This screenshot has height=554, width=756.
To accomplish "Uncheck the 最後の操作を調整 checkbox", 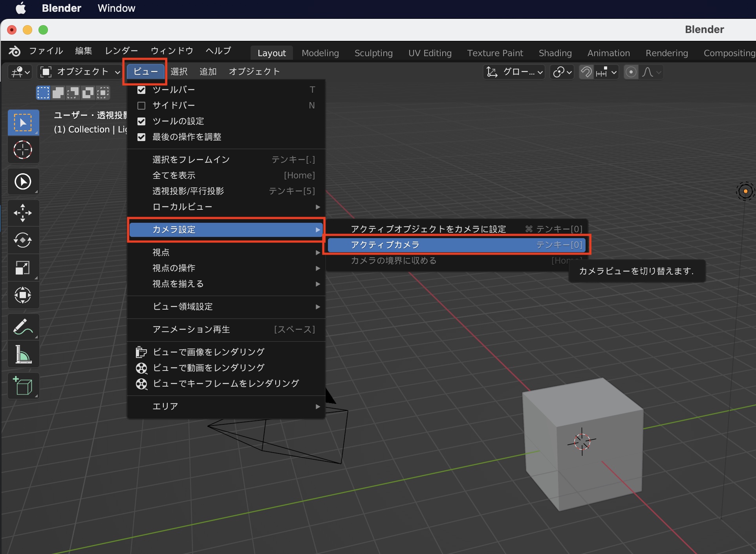I will coord(141,137).
